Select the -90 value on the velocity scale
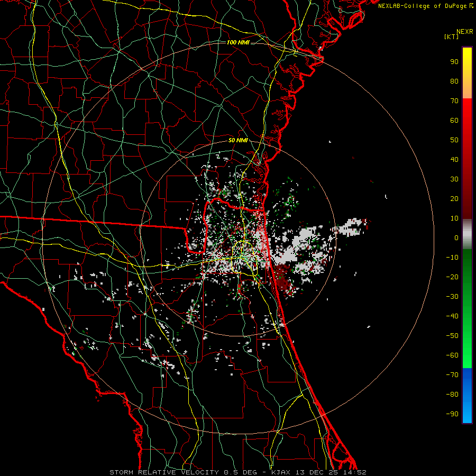This screenshot has height=476, width=476. click(x=452, y=414)
